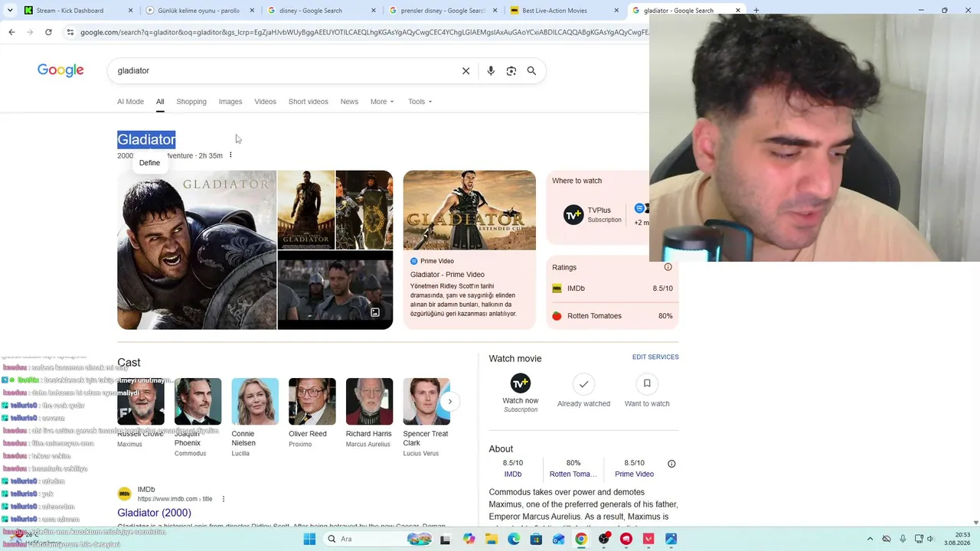
Task: Open OBS Studio from the taskbar
Action: click(x=604, y=539)
